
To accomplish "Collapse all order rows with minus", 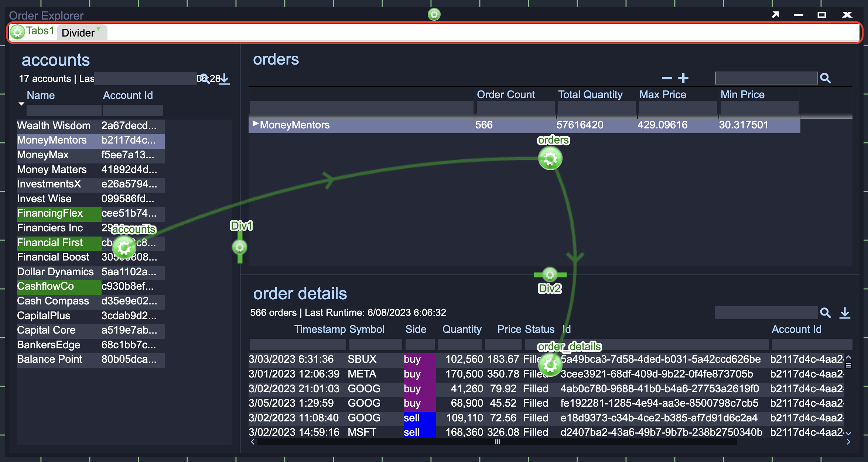I will 667,78.
